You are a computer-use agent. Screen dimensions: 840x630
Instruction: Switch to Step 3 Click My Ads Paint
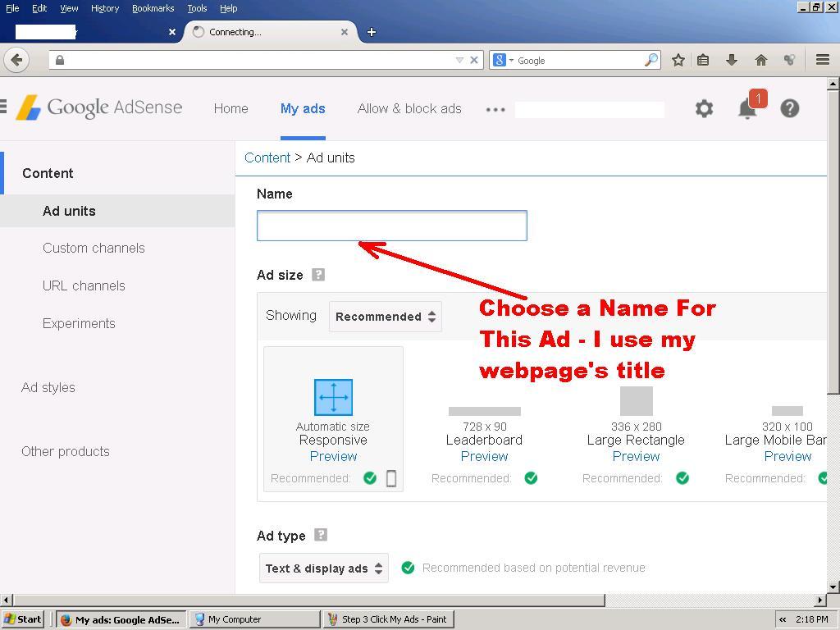click(389, 619)
